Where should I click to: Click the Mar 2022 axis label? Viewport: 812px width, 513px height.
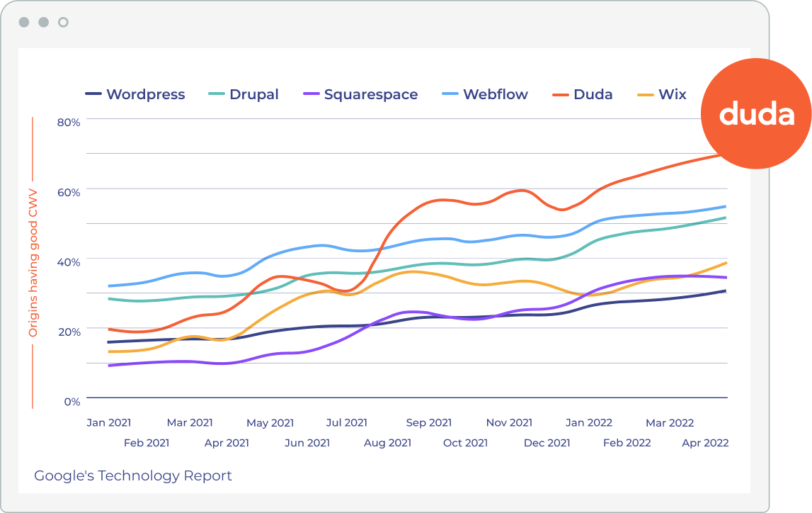pos(670,423)
